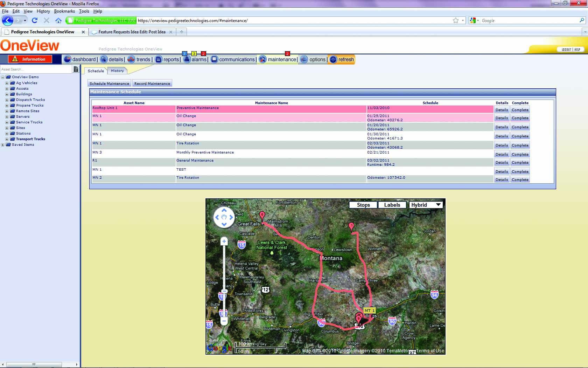Bookmark the page with the star icon
The height and width of the screenshot is (368, 588).
pos(455,20)
